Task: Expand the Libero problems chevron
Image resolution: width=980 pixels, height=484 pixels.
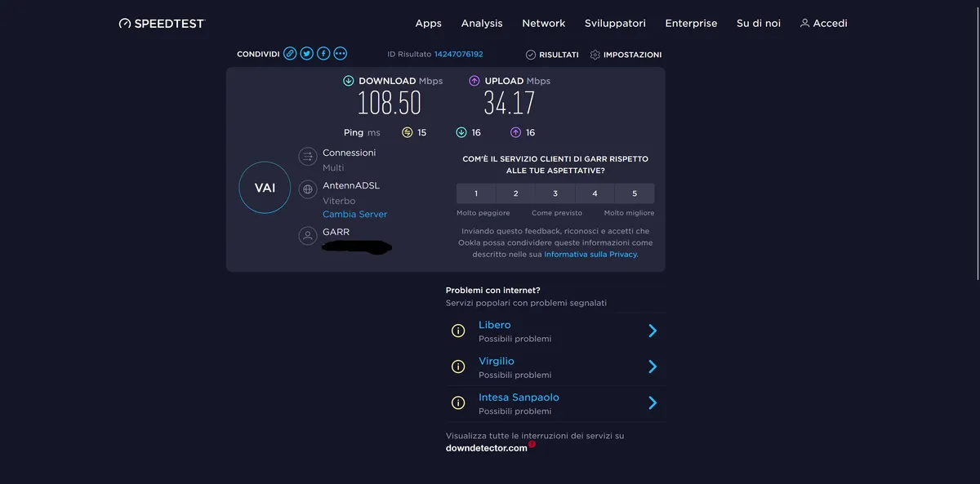Action: pos(653,331)
